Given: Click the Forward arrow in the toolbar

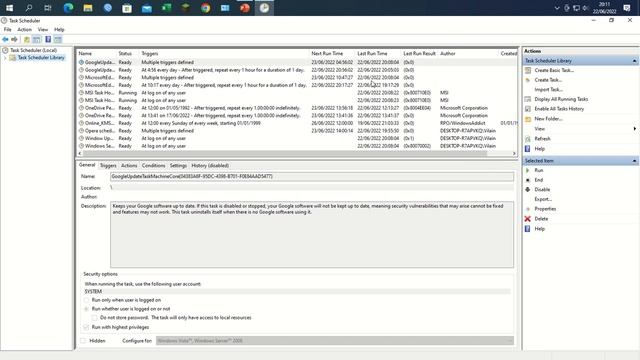Looking at the screenshot, I should (14, 39).
